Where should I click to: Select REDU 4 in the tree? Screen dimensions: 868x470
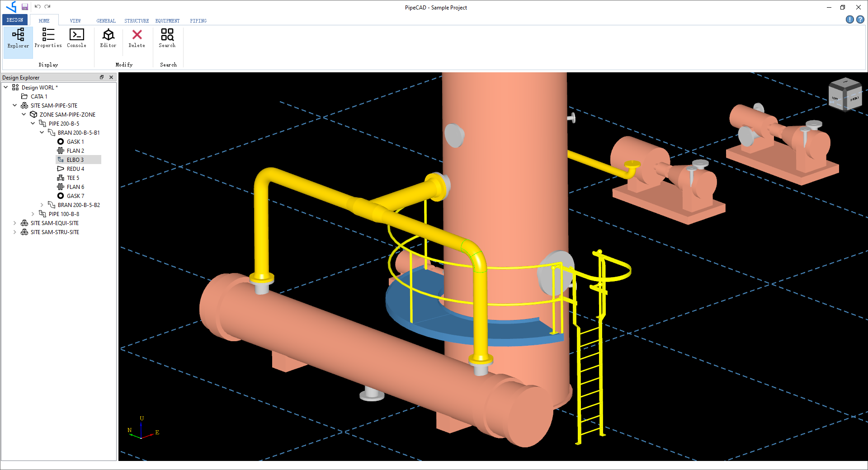[x=75, y=169]
